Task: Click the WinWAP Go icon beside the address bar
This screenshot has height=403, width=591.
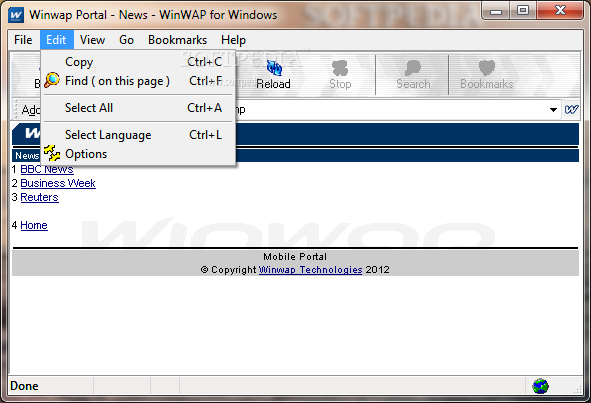Action: (x=571, y=110)
